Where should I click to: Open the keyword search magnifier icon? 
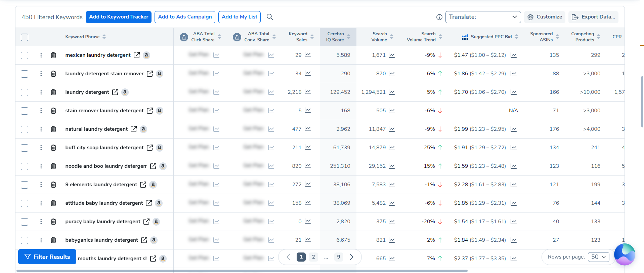click(x=269, y=17)
